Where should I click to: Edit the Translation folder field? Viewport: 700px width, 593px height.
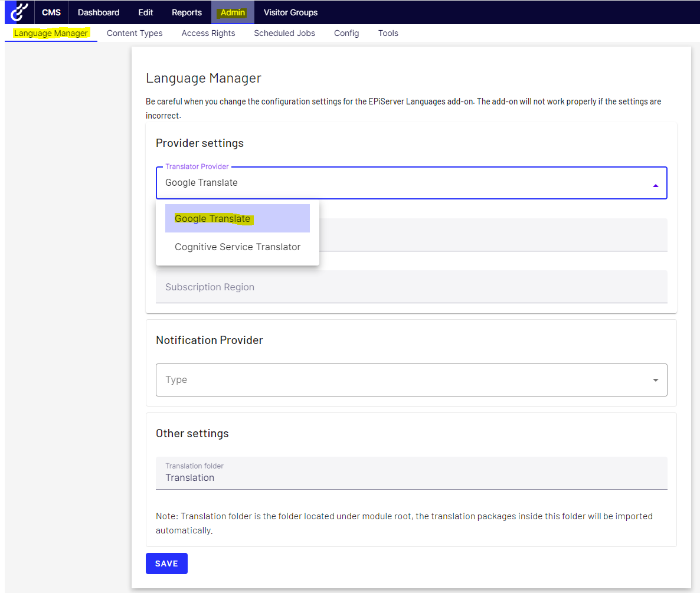[411, 473]
